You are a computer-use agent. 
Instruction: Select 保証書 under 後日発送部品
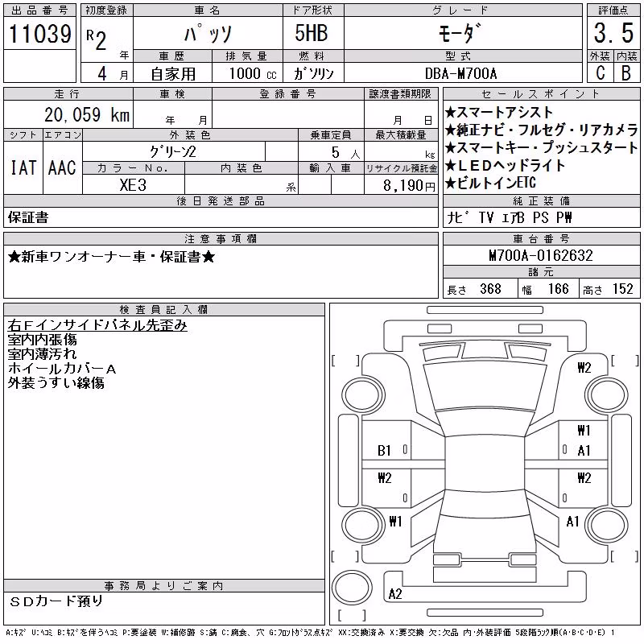point(28,217)
